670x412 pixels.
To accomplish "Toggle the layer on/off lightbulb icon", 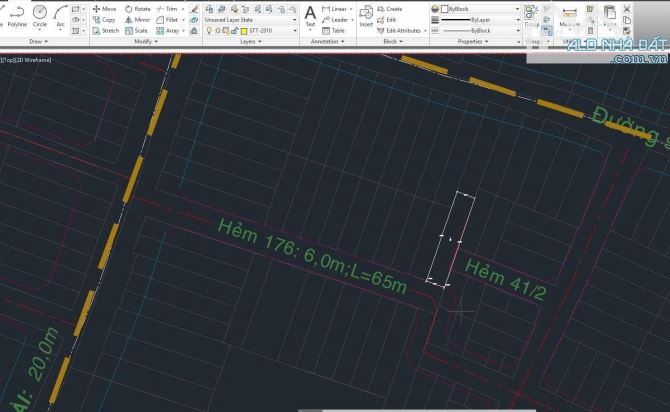I will pyautogui.click(x=208, y=31).
